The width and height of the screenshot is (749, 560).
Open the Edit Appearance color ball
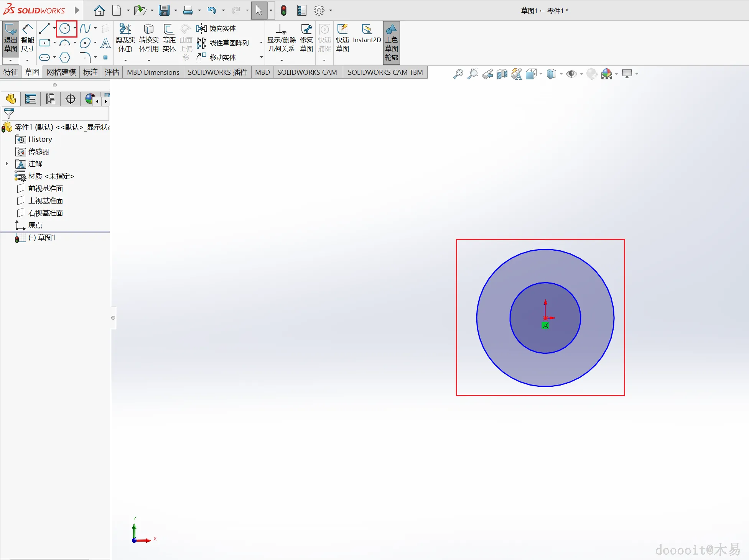click(x=607, y=74)
